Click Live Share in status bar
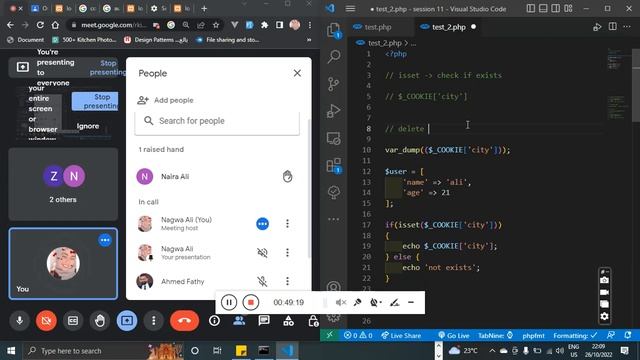The image size is (640, 360). 401,336
